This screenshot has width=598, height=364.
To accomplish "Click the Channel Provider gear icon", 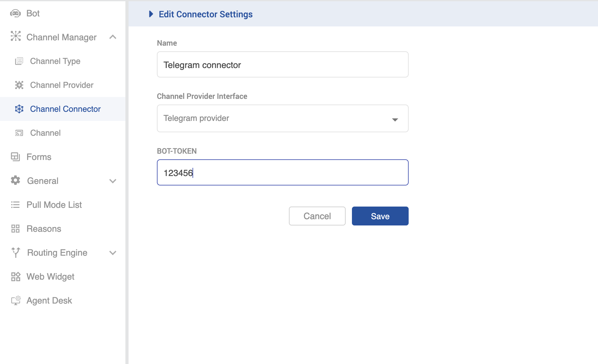I will (19, 85).
